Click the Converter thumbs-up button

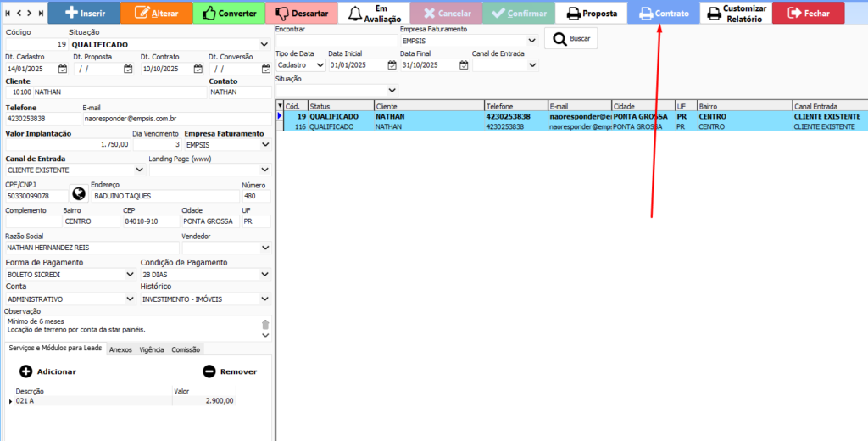[228, 13]
